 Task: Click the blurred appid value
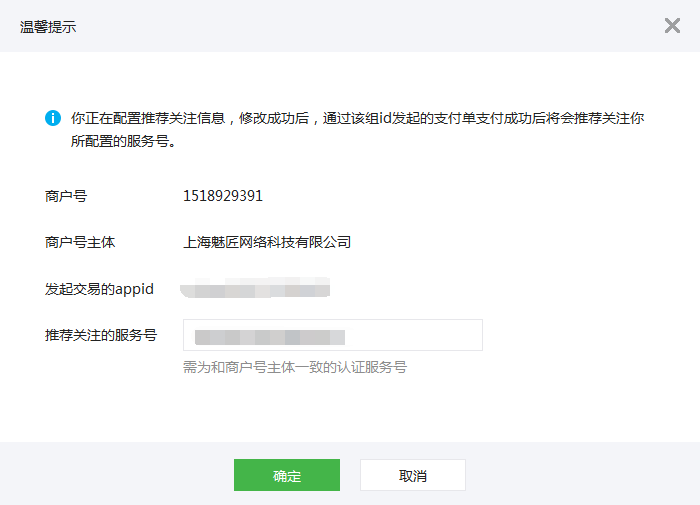[x=256, y=290]
